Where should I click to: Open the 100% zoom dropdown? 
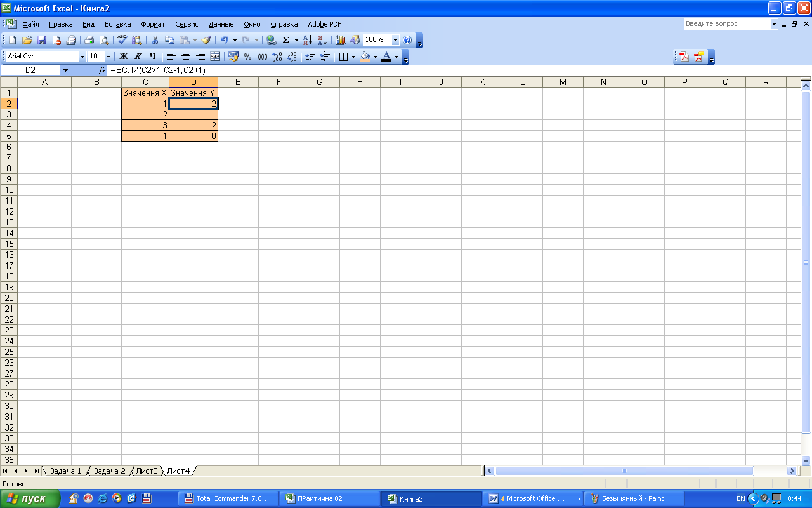coord(396,40)
